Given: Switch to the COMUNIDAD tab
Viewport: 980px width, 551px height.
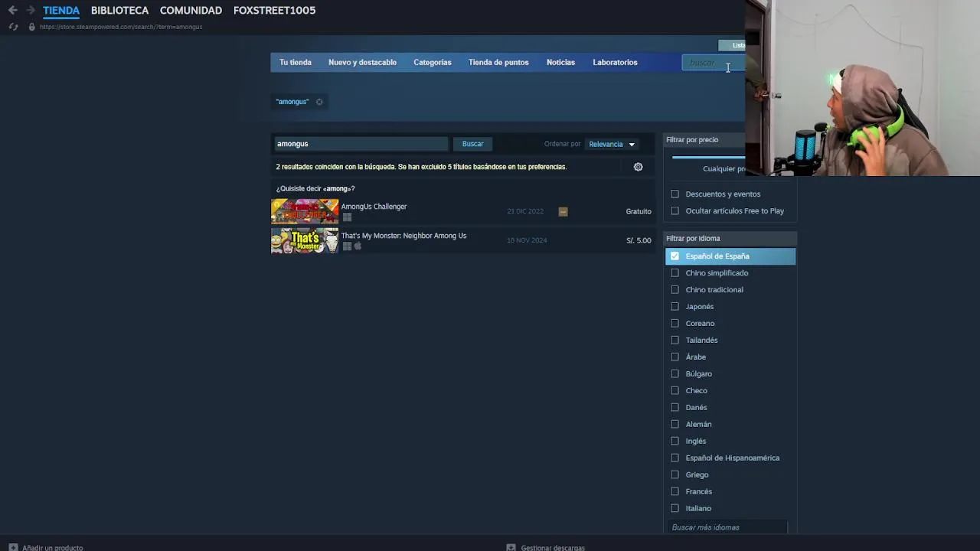Looking at the screenshot, I should pos(191,11).
